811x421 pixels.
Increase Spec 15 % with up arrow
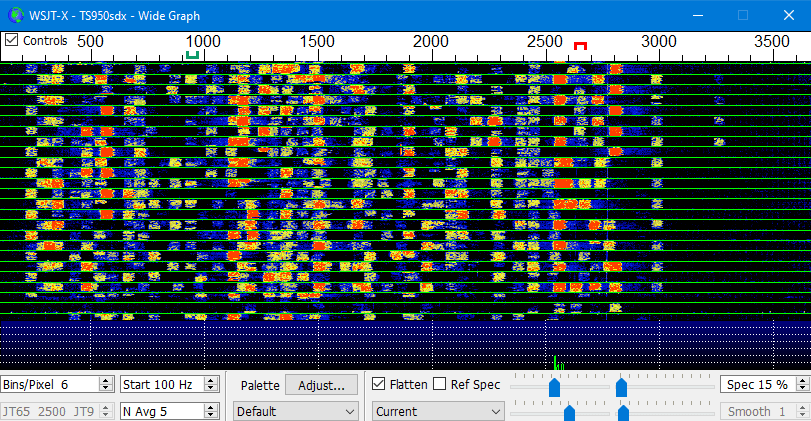tap(803, 380)
